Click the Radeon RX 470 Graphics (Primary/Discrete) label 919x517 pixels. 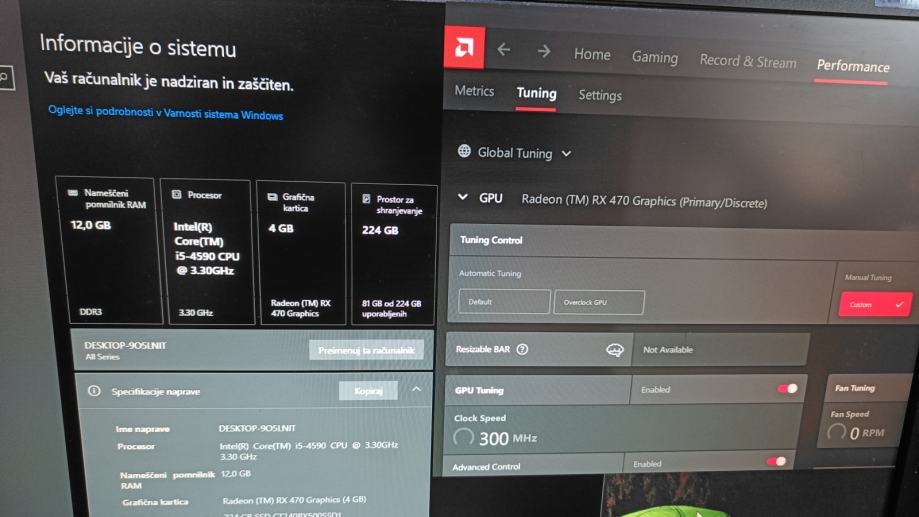[x=644, y=201]
